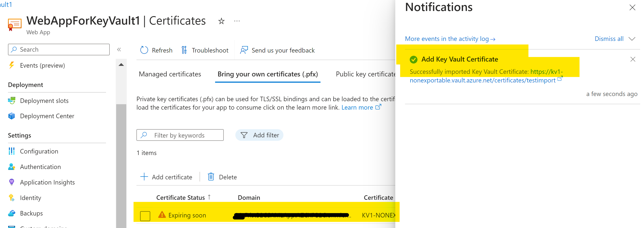Click the external link icon after testimport
Screen dimensions: 644x228
tap(560, 78)
